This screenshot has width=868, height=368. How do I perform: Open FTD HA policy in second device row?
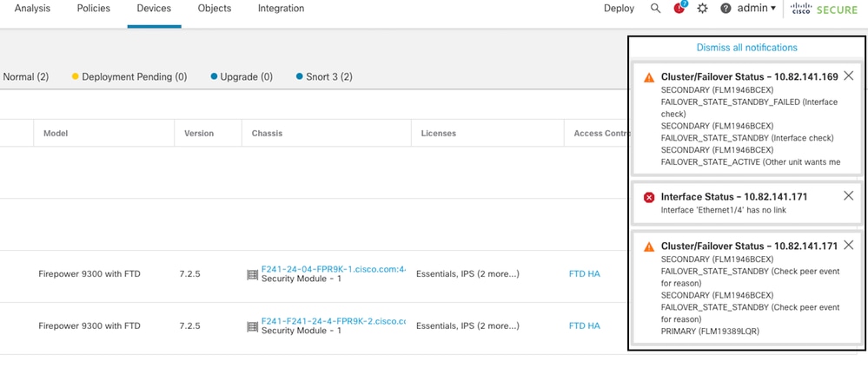[x=585, y=326]
